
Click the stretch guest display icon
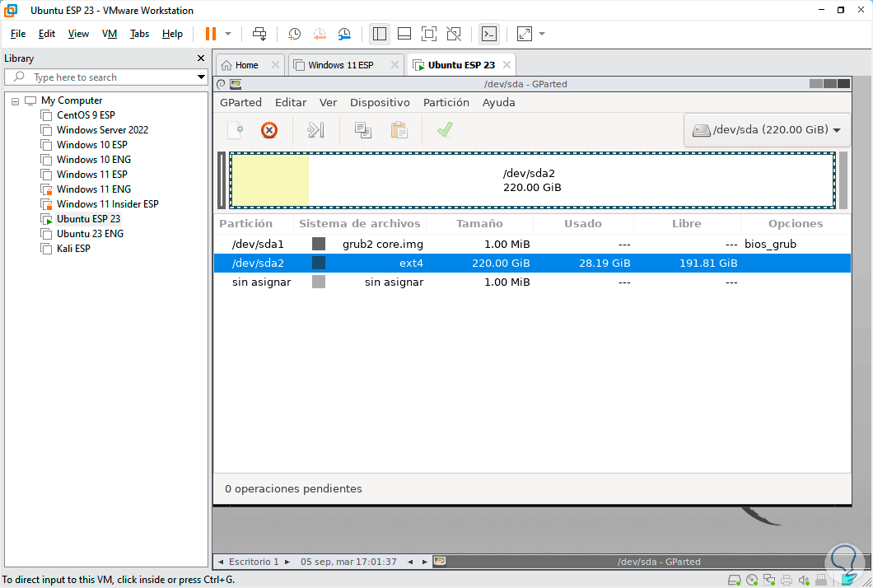[525, 34]
